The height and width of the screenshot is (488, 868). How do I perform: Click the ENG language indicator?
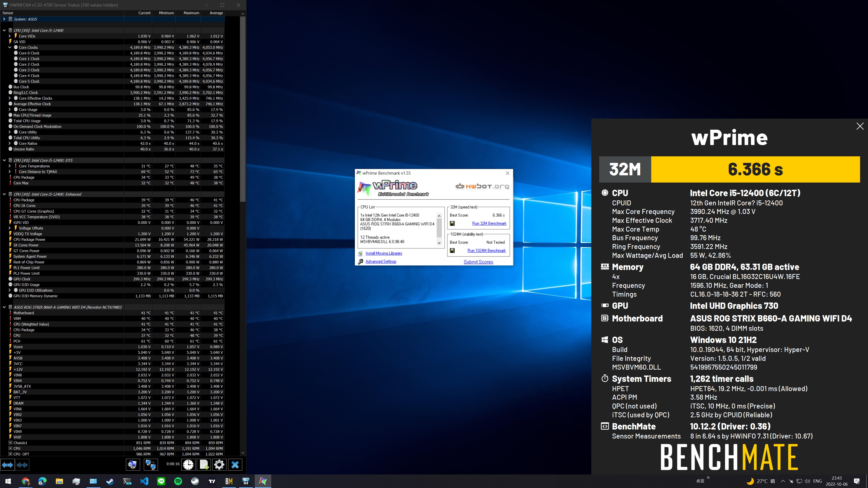[817, 481]
